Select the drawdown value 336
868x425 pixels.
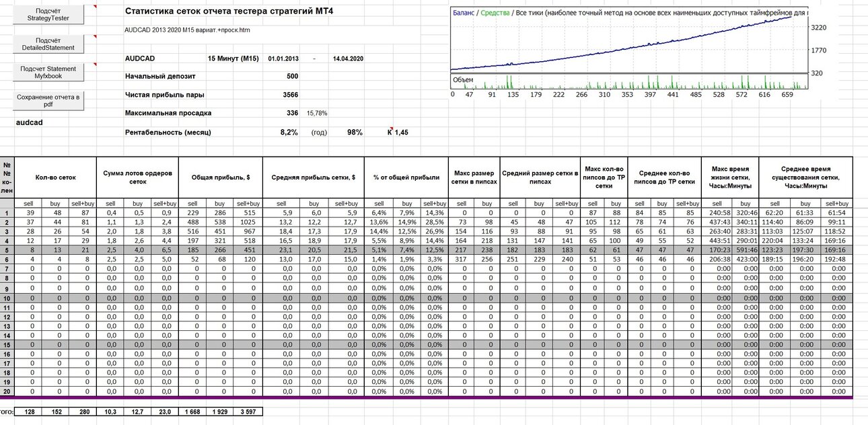click(292, 113)
